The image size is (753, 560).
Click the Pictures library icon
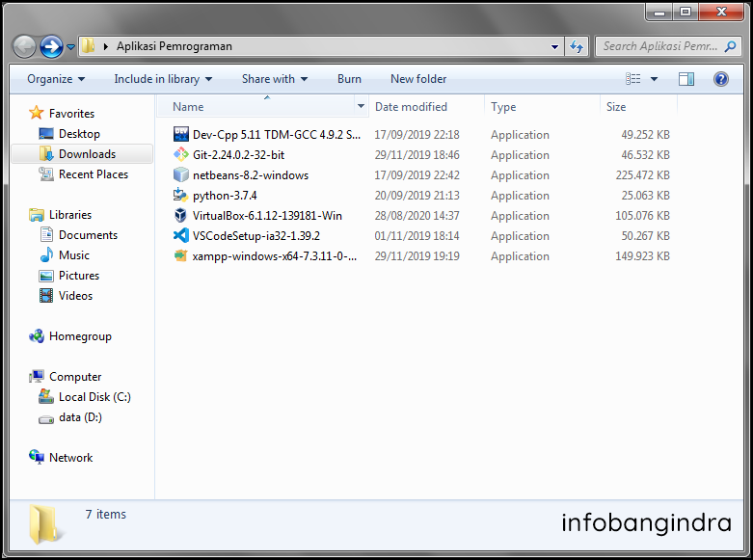[x=46, y=276]
